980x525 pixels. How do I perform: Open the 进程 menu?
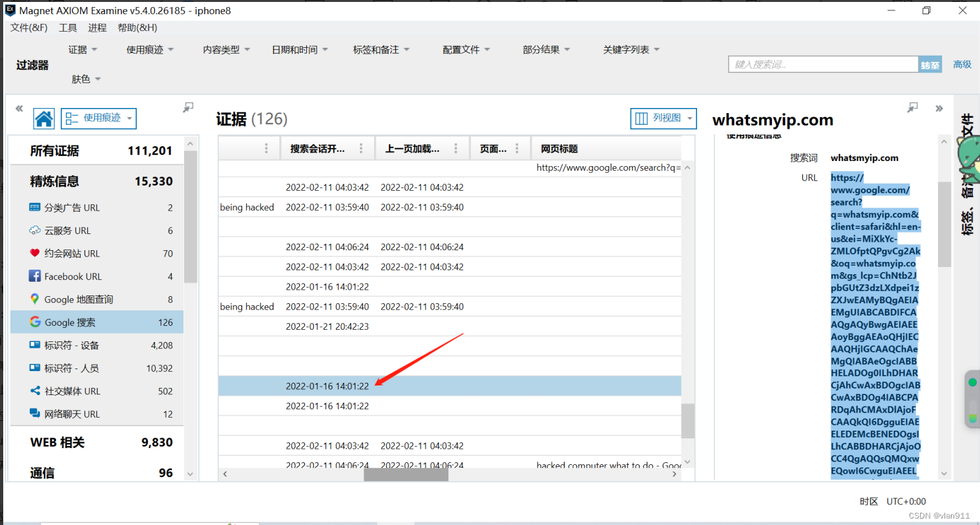click(x=98, y=28)
